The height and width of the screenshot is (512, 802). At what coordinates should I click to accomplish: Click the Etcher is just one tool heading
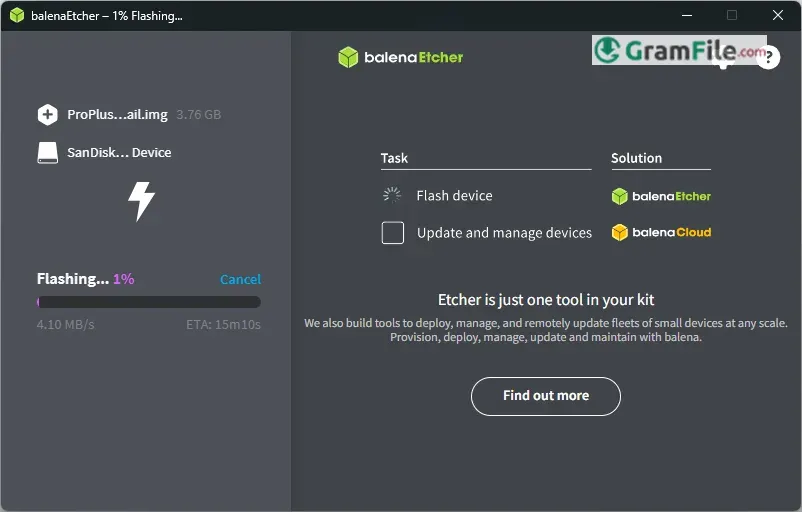tap(546, 300)
